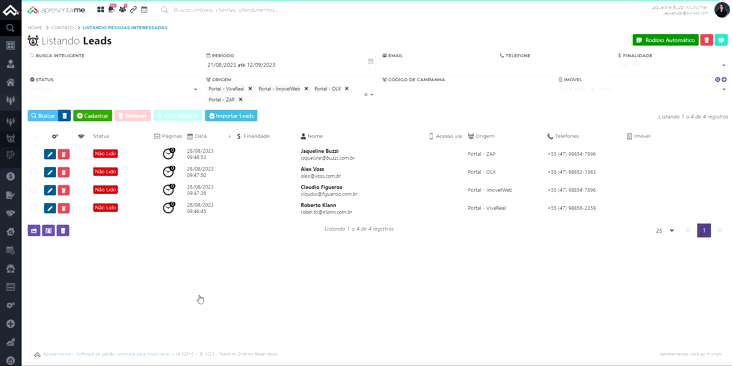Open the Finalidade filter dropdown
Viewport: 732px width, 366px height.
click(x=672, y=65)
